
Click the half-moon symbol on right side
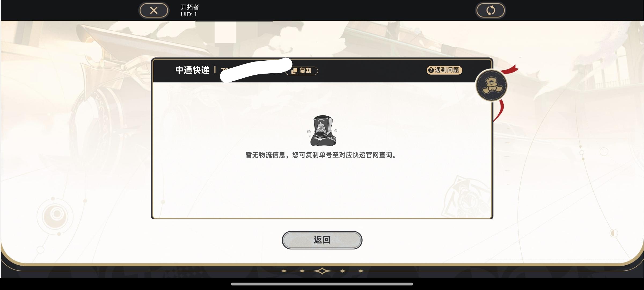pos(614,233)
